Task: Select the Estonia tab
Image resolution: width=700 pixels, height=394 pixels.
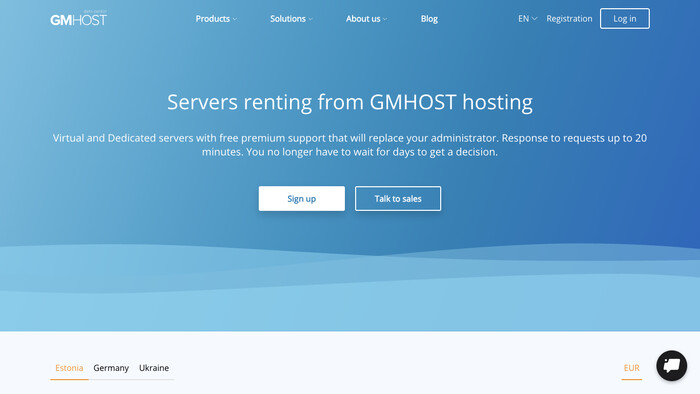Action: [69, 368]
